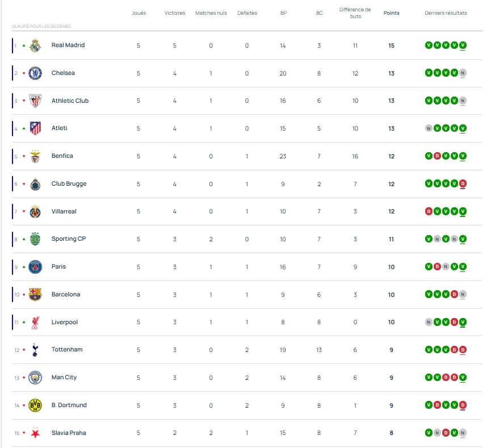491x448 pixels.
Task: Sort table by Points column header
Action: pyautogui.click(x=391, y=13)
